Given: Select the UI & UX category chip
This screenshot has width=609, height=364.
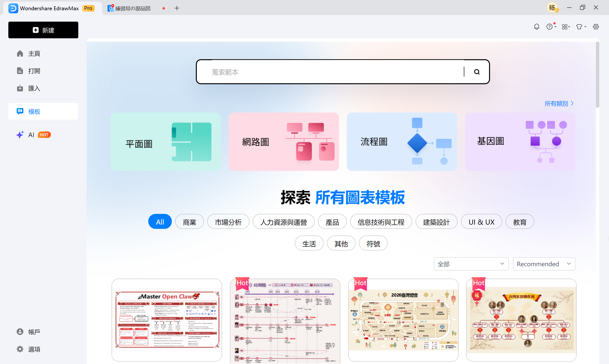Looking at the screenshot, I should 481,221.
